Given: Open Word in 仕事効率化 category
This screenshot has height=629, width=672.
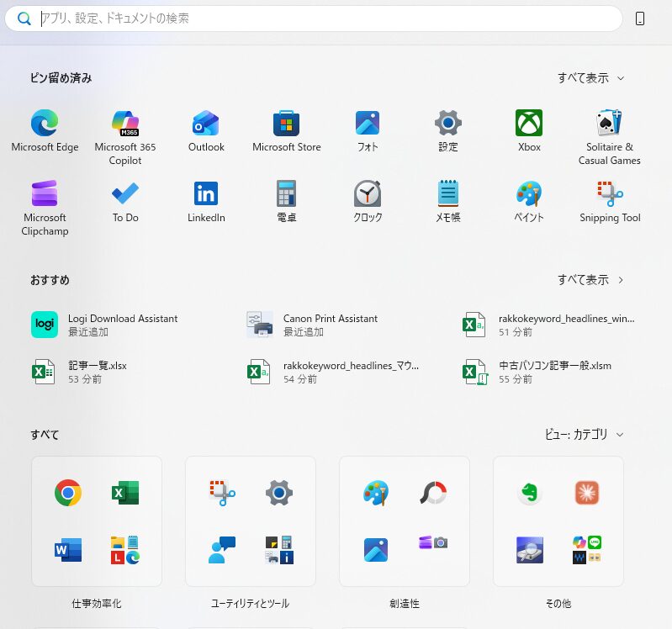Looking at the screenshot, I should (x=68, y=550).
